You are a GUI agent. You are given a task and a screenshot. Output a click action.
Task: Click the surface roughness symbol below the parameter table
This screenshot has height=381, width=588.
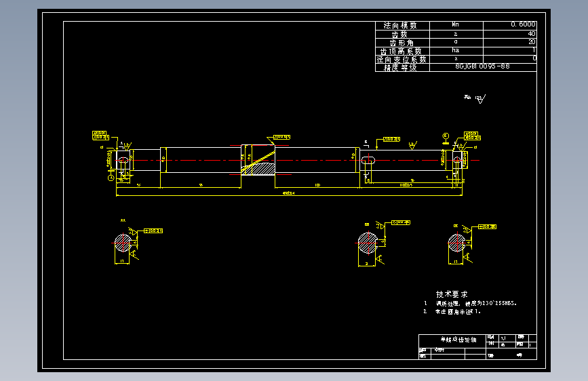tap(481, 99)
